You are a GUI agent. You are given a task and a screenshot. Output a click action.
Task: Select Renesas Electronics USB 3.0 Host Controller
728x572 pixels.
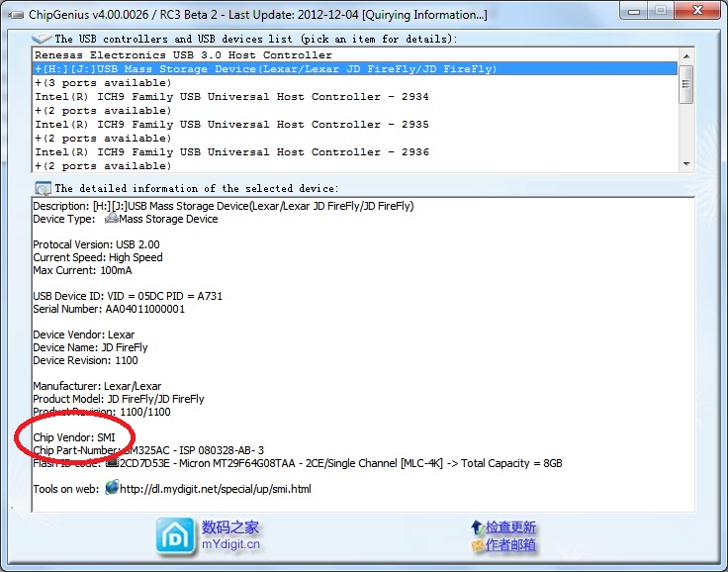355,54
